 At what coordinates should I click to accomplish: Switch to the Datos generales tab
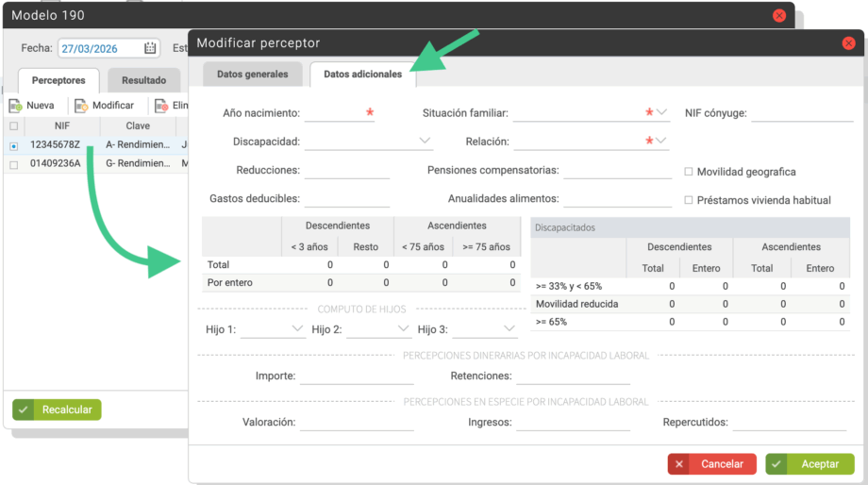[254, 75]
